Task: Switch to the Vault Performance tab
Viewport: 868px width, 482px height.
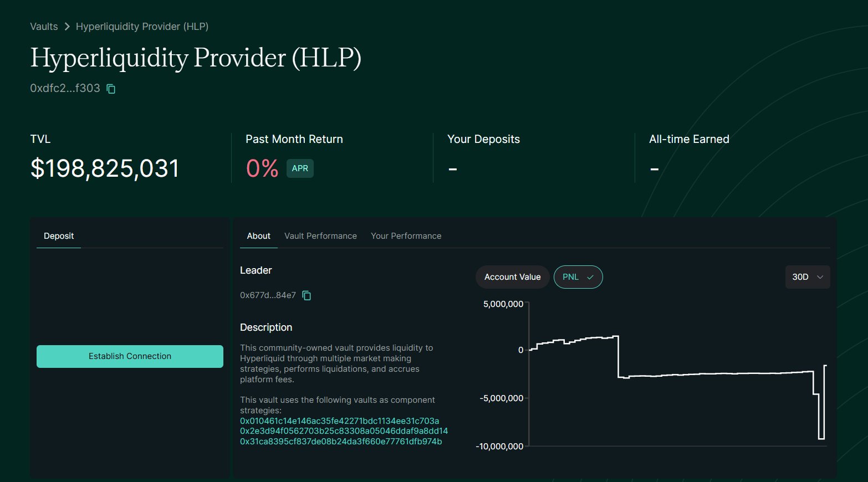Action: [320, 236]
